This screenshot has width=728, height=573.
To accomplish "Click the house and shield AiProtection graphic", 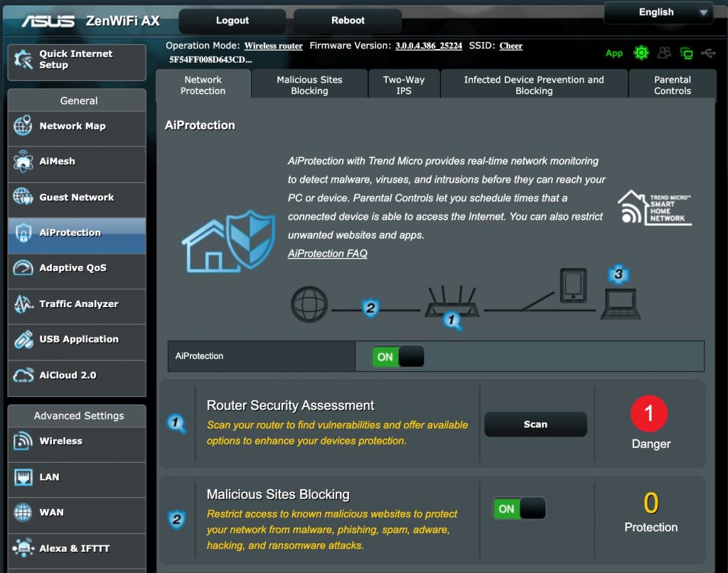I will point(228,241).
